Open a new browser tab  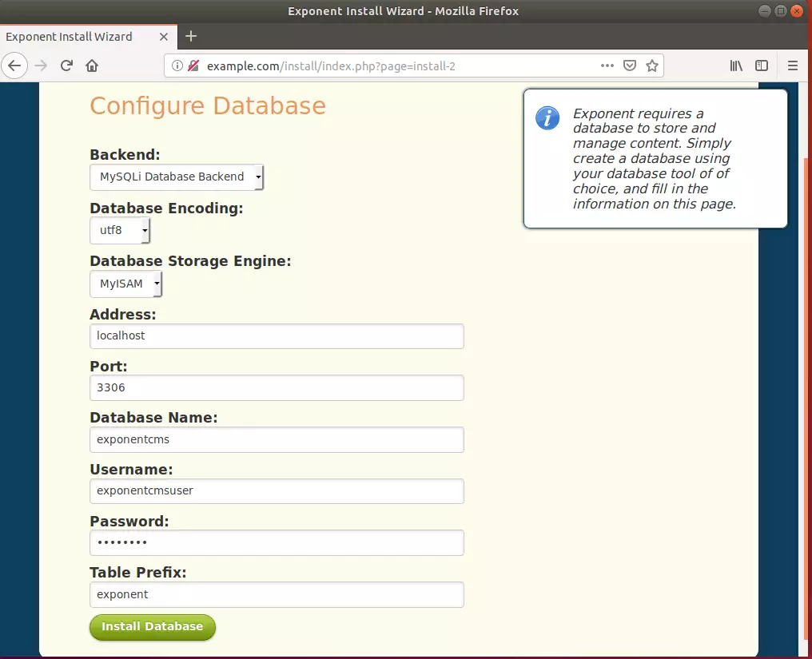coord(191,36)
